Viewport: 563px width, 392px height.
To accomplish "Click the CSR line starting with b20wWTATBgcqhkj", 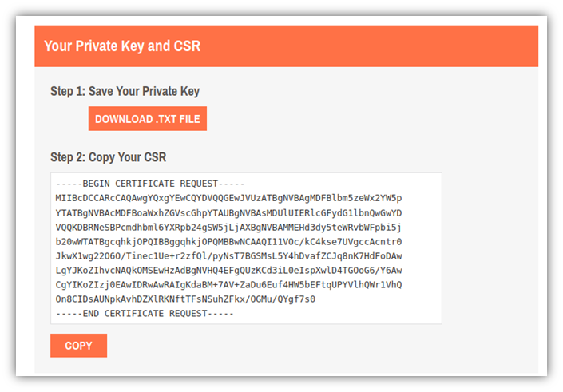I will (x=228, y=242).
